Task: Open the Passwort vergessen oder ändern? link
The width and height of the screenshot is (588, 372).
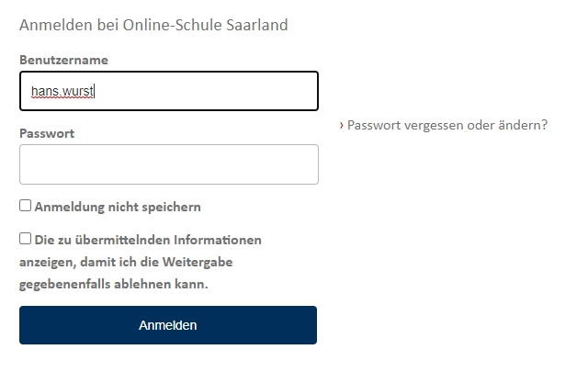Action: click(x=447, y=125)
